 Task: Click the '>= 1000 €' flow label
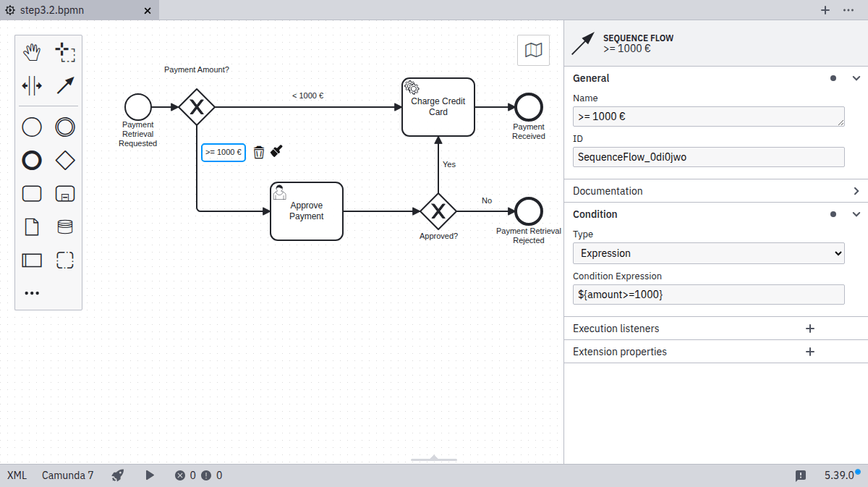224,152
